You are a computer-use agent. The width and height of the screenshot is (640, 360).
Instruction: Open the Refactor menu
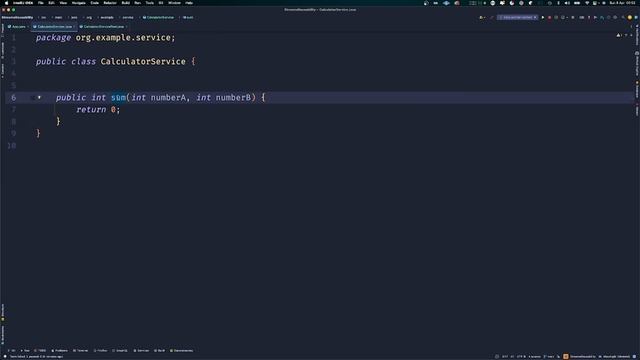click(110, 3)
